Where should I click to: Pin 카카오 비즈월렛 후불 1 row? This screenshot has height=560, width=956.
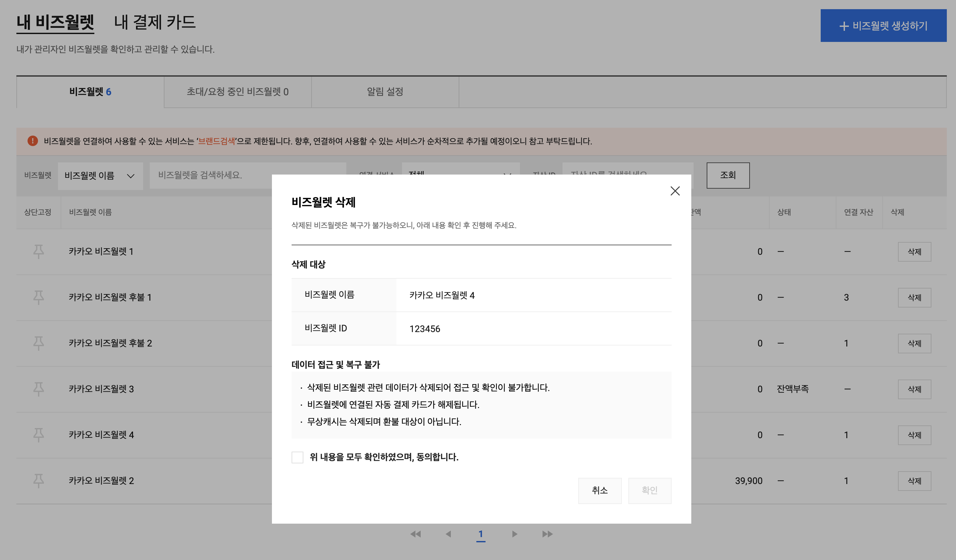[38, 297]
